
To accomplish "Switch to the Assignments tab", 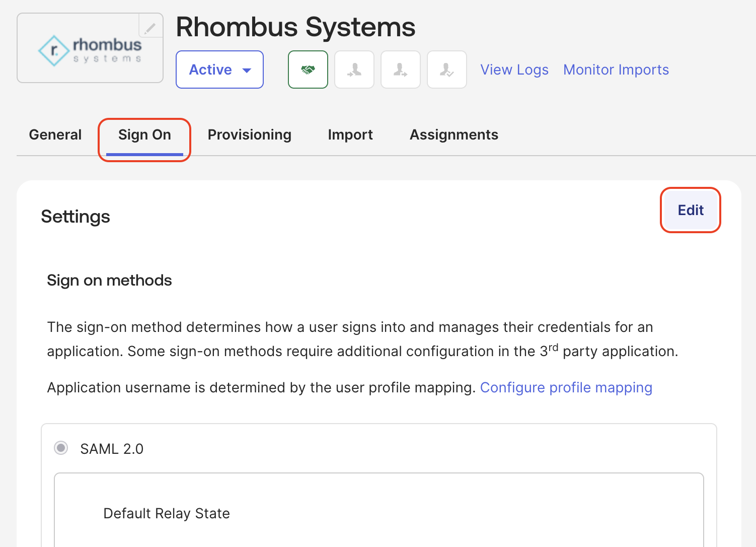I will 454,134.
